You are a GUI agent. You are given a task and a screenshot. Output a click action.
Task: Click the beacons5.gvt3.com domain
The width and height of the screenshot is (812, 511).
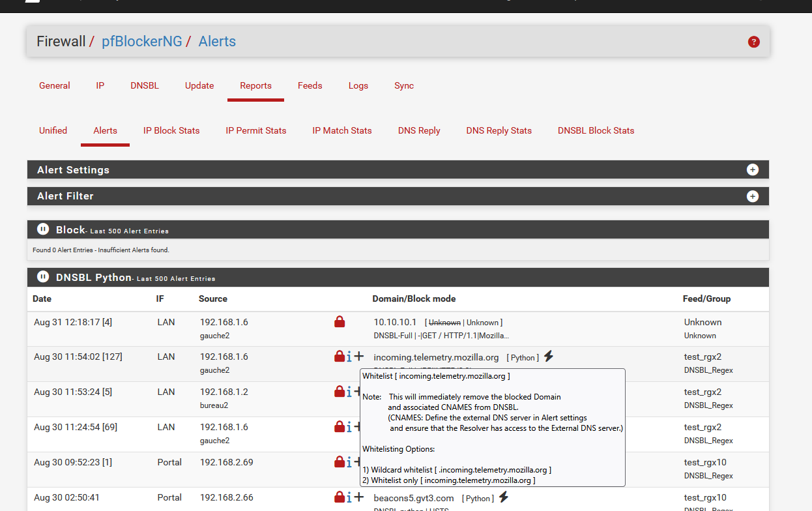click(x=414, y=498)
